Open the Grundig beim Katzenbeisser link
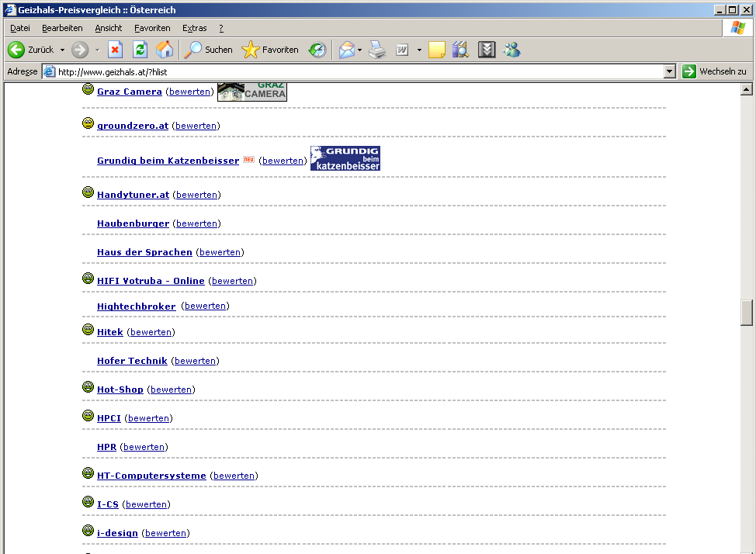The image size is (756, 554). pyautogui.click(x=168, y=161)
